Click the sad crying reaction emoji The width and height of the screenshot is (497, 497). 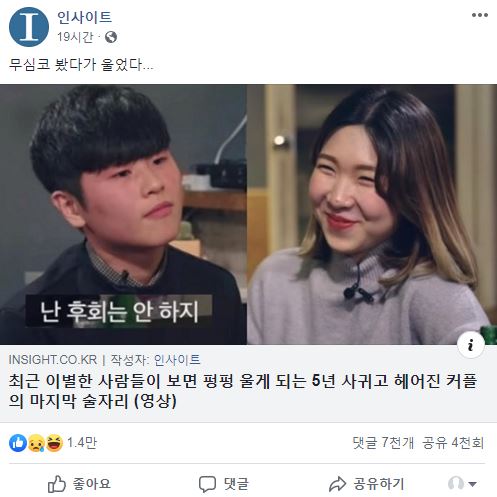36,443
